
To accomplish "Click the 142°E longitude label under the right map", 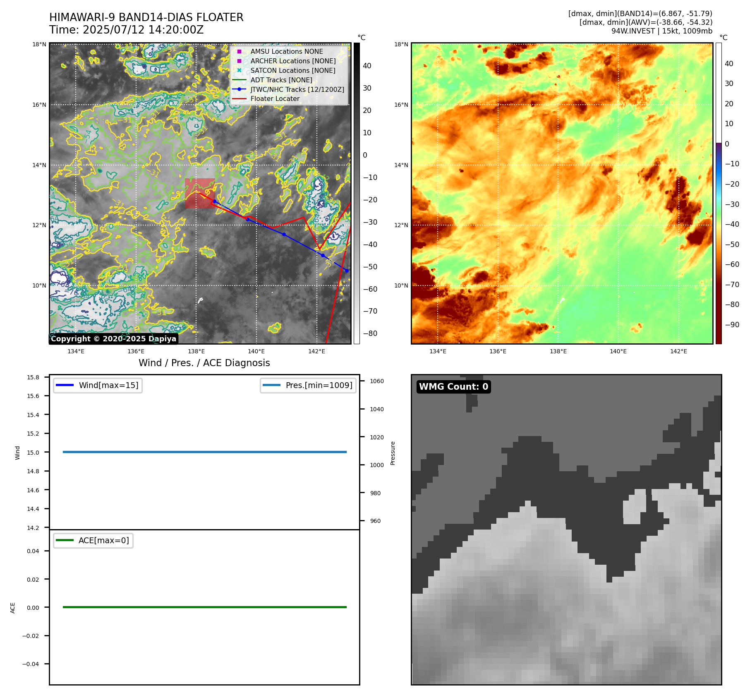I will point(678,351).
